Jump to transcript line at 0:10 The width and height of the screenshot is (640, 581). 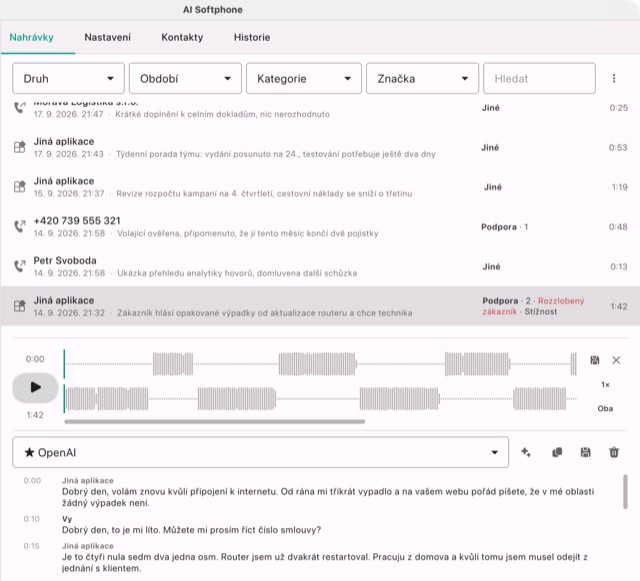(31, 519)
